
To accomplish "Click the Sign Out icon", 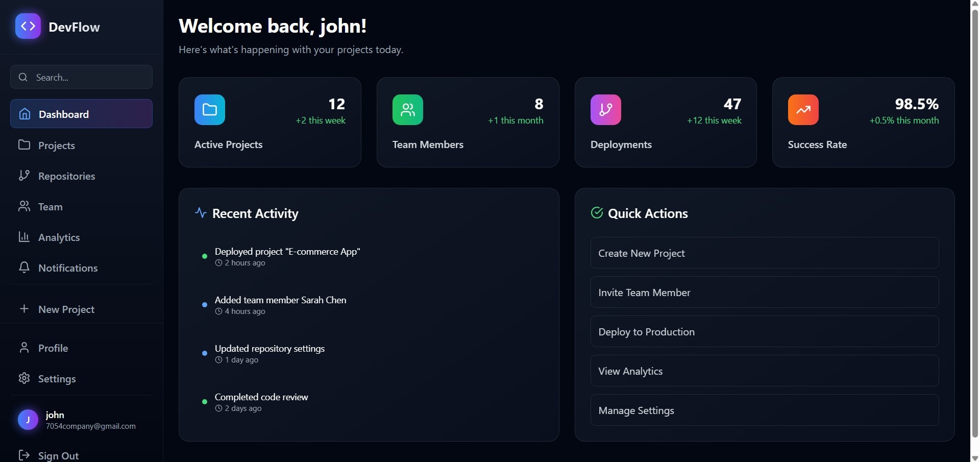I will point(24,454).
